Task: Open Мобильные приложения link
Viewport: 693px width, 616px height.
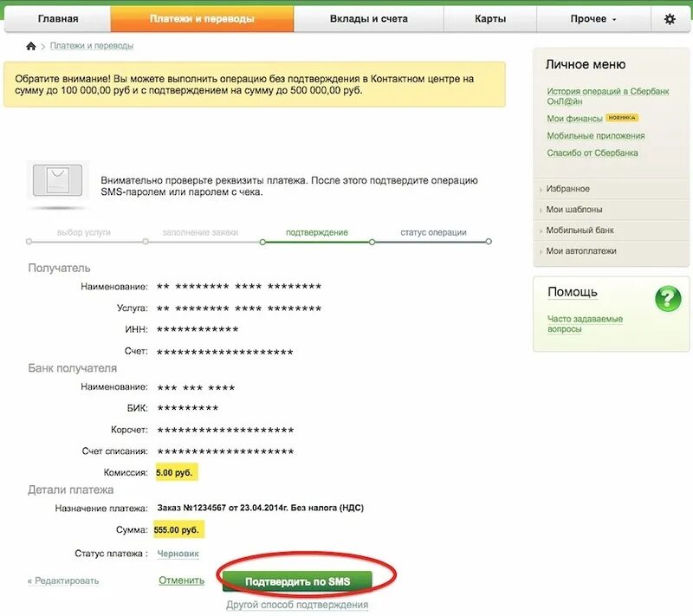Action: click(x=596, y=136)
